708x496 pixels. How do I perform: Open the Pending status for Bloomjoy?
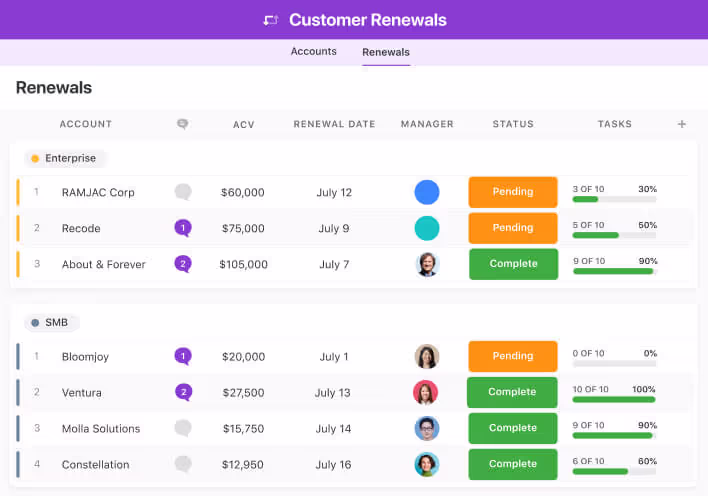[513, 356]
